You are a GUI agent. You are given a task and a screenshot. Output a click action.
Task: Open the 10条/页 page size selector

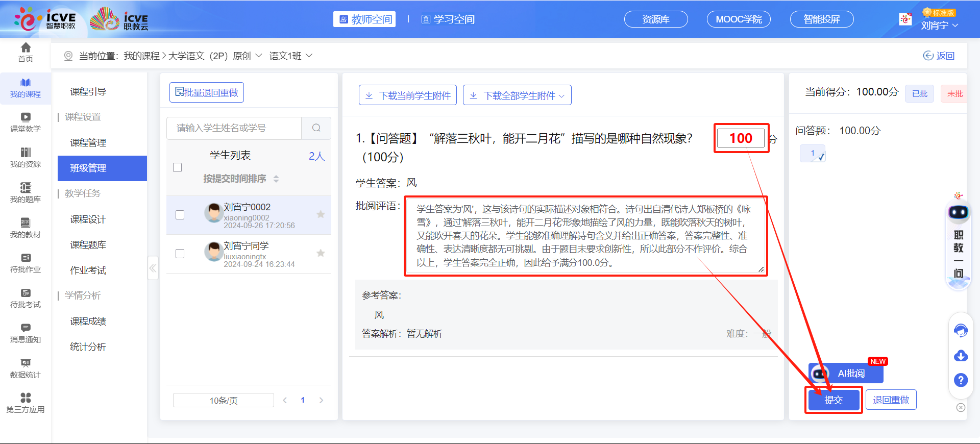pos(224,401)
